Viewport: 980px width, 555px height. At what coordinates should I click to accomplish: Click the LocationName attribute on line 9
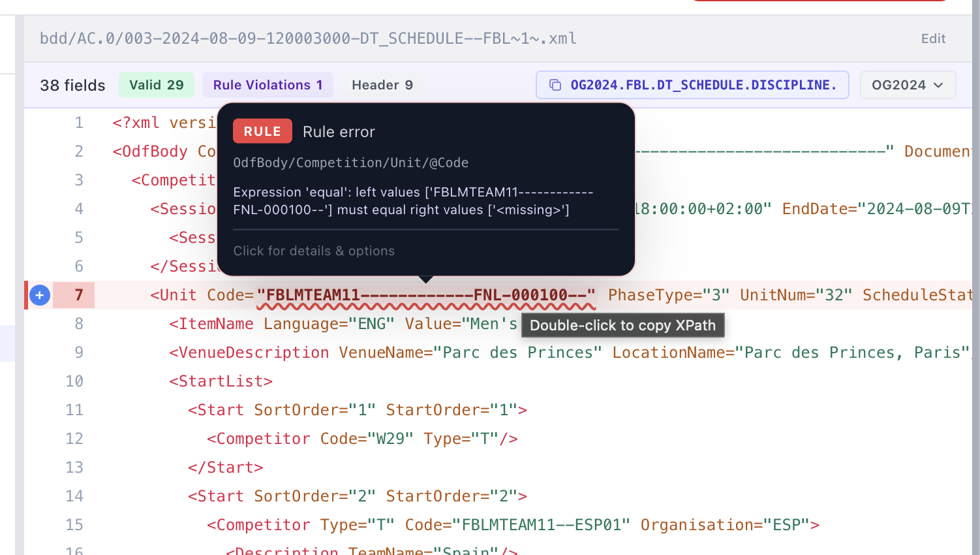(x=791, y=353)
